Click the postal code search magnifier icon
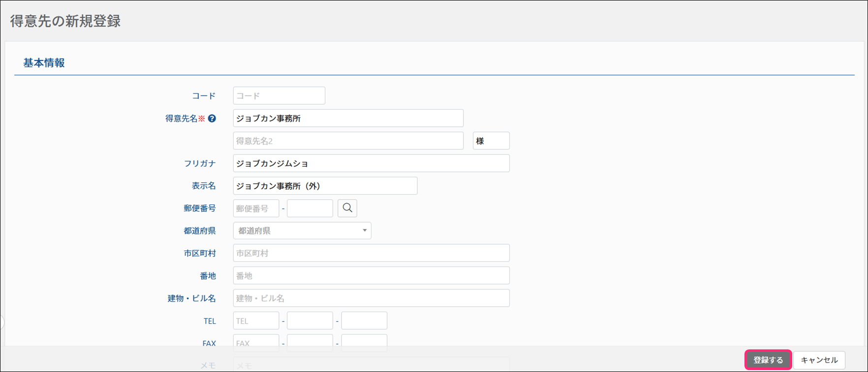The width and height of the screenshot is (868, 372). (x=347, y=208)
